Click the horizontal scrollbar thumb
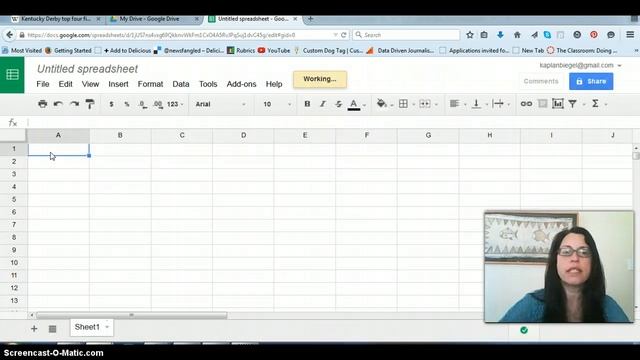Viewport: 640px width, 360px height. coord(131,315)
